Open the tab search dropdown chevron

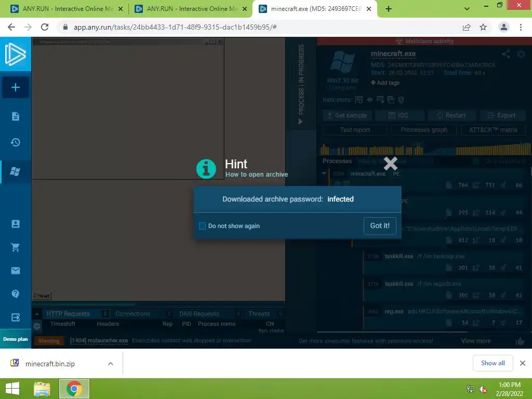tap(467, 9)
